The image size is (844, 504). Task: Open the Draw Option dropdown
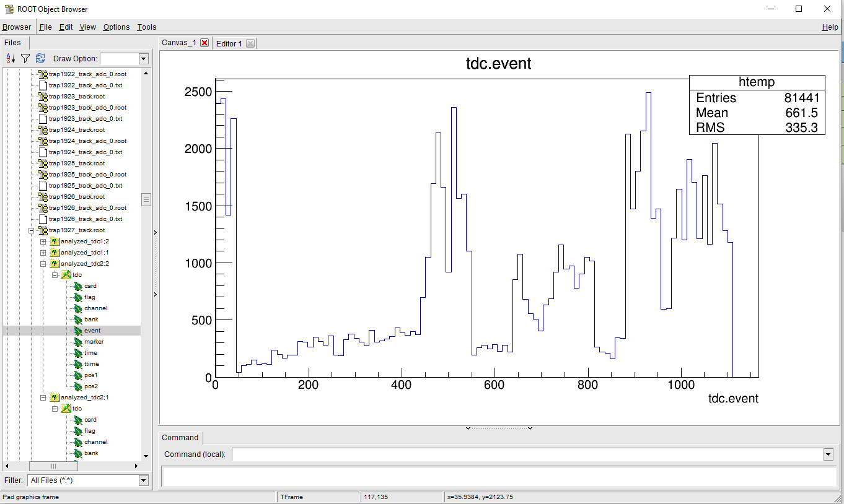(144, 59)
